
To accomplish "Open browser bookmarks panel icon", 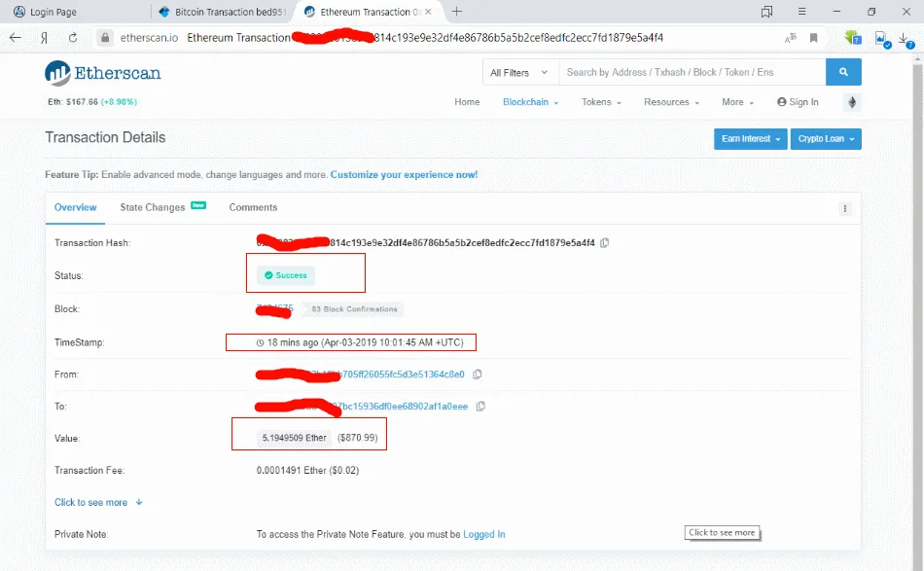I will click(x=766, y=12).
